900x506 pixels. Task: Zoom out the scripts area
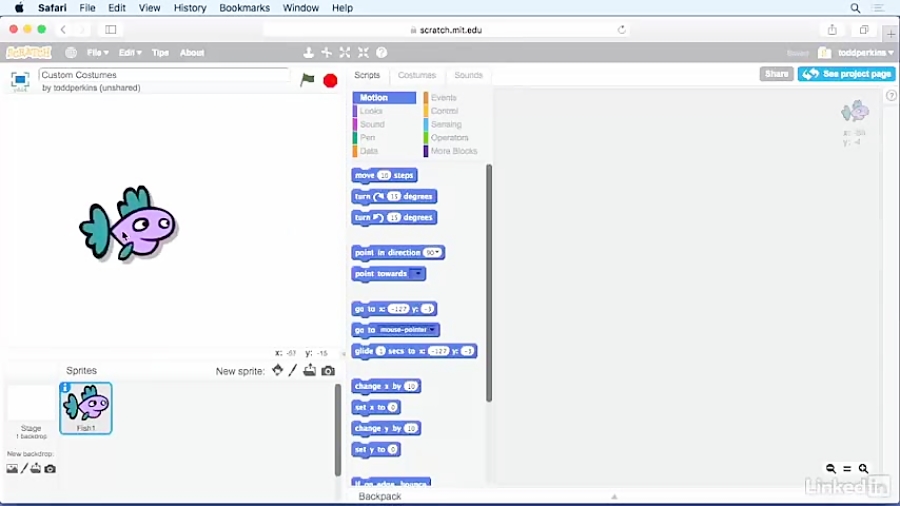(831, 469)
